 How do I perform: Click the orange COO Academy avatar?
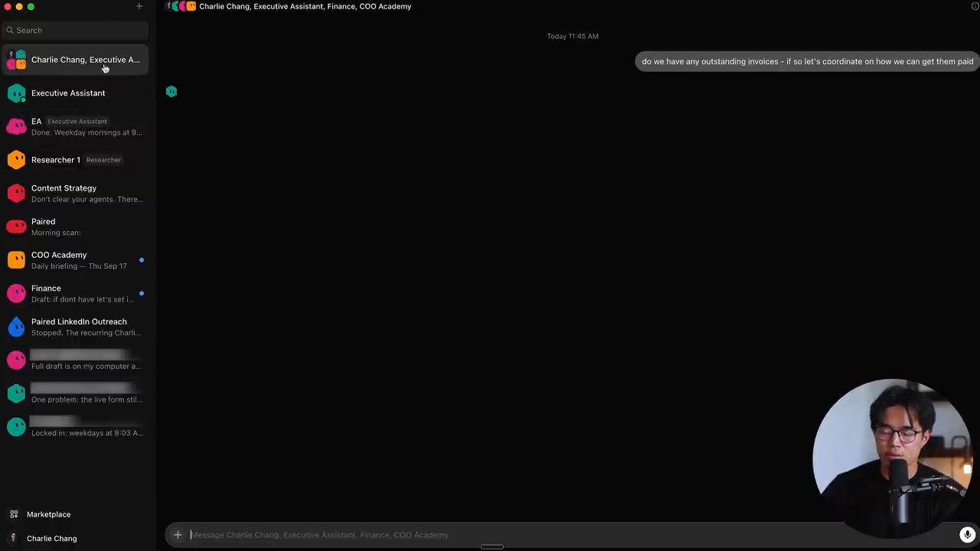tap(16, 260)
